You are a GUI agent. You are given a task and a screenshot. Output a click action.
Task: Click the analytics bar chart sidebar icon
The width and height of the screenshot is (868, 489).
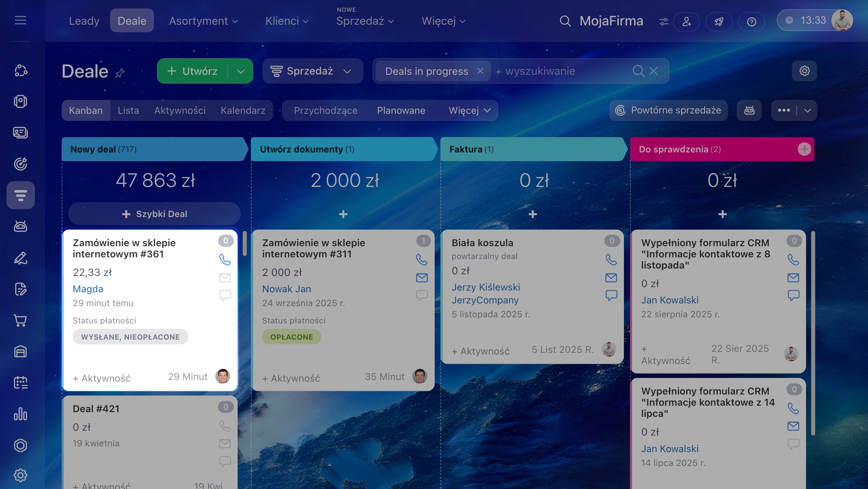(20, 414)
